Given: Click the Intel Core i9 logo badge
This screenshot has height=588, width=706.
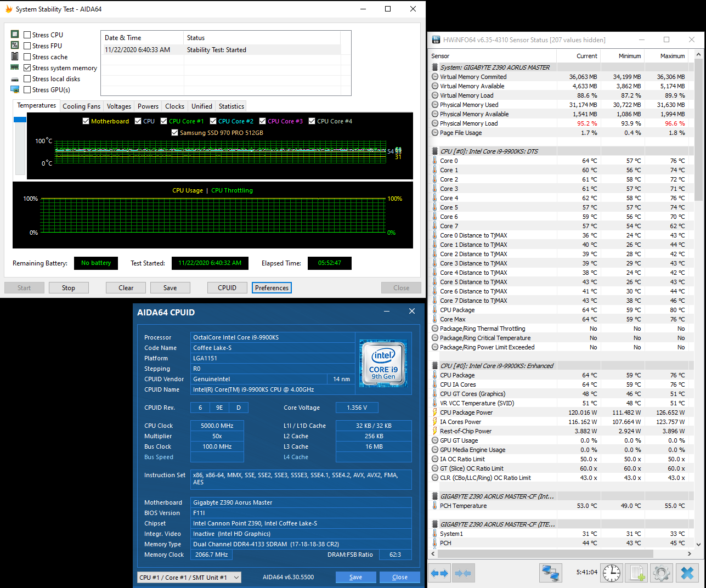Looking at the screenshot, I should [383, 364].
